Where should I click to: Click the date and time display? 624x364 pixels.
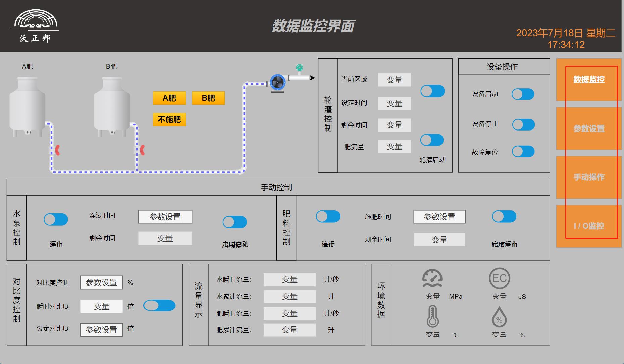tap(566, 39)
